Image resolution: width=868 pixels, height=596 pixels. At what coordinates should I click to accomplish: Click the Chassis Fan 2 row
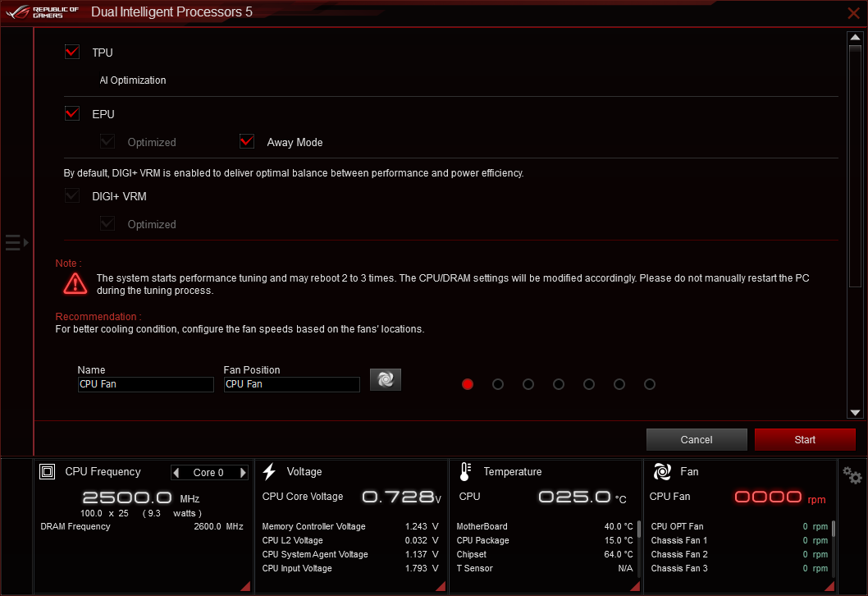[x=739, y=554]
